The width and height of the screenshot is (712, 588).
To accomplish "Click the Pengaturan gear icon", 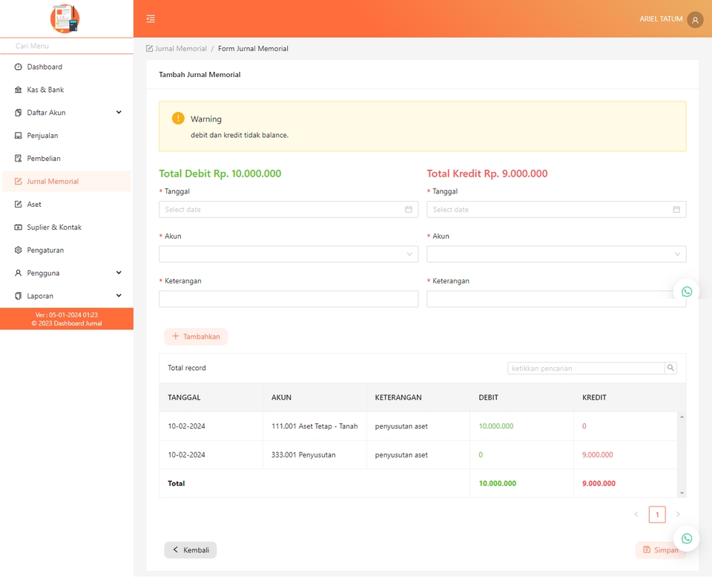I will pos(18,250).
